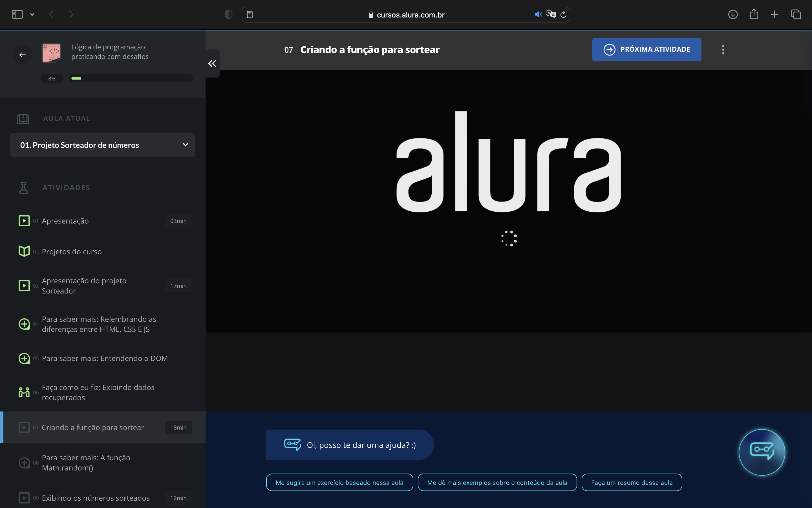The height and width of the screenshot is (508, 812).
Task: Show reader view icon in address bar
Action: point(250,14)
